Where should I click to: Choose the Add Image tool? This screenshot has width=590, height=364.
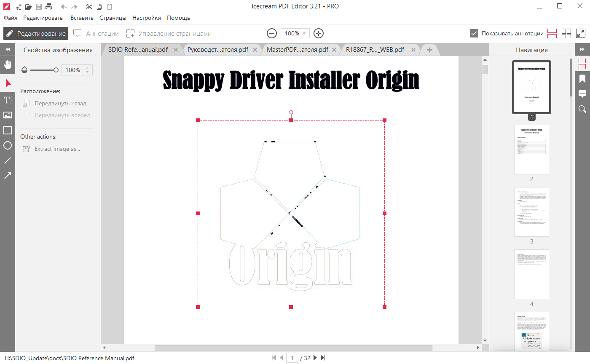click(7, 115)
